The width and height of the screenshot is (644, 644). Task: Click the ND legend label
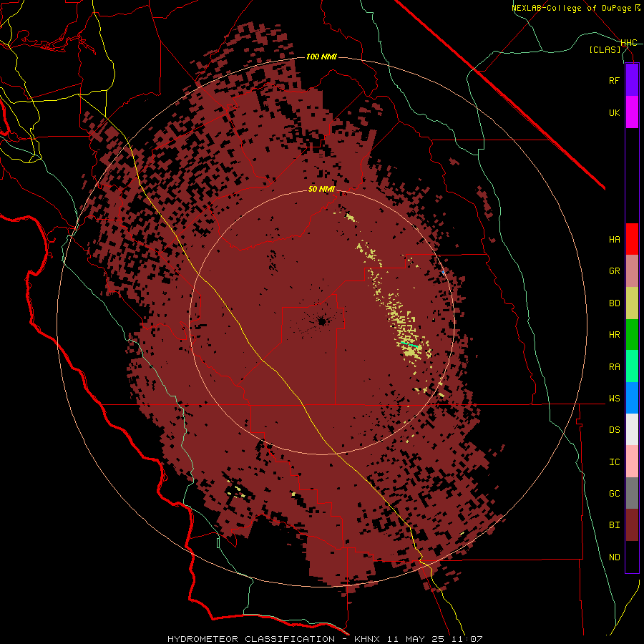pos(614,557)
